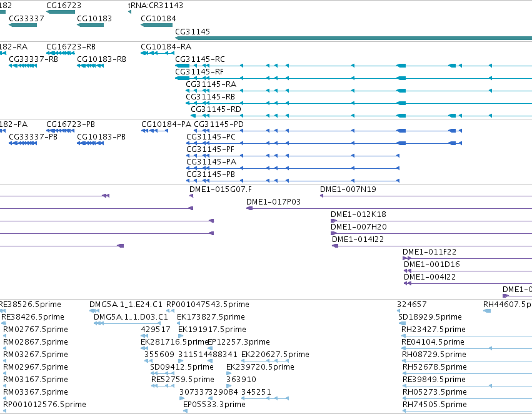The image size is (532, 414).
Task: Click transcript CG16723-RB
Action: 71,46
